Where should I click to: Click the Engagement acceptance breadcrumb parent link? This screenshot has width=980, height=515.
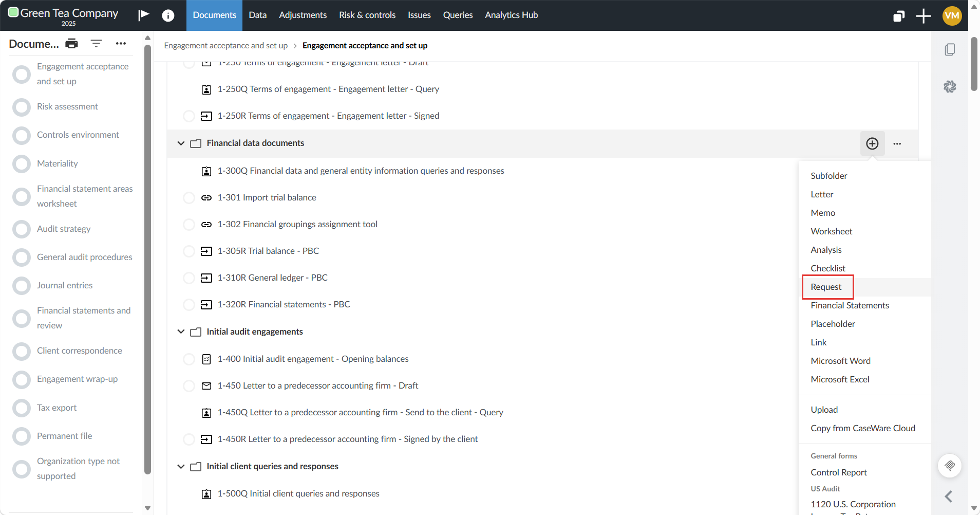pyautogui.click(x=225, y=45)
